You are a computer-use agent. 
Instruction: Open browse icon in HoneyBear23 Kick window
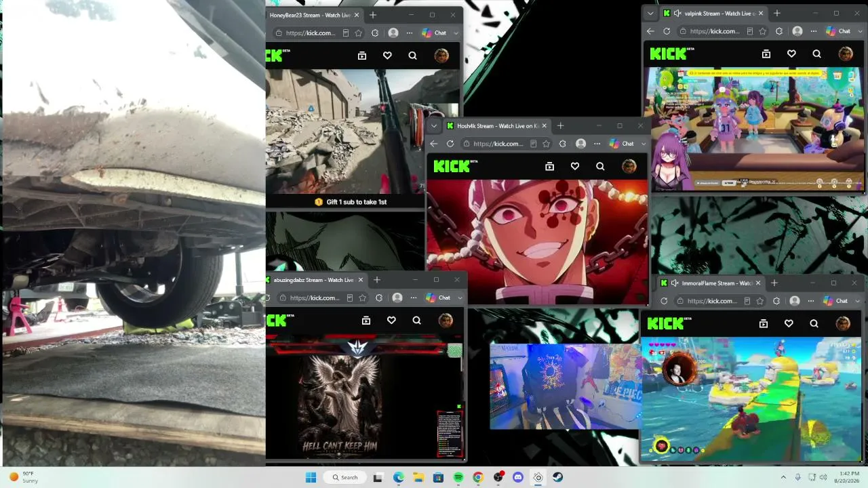pos(362,56)
